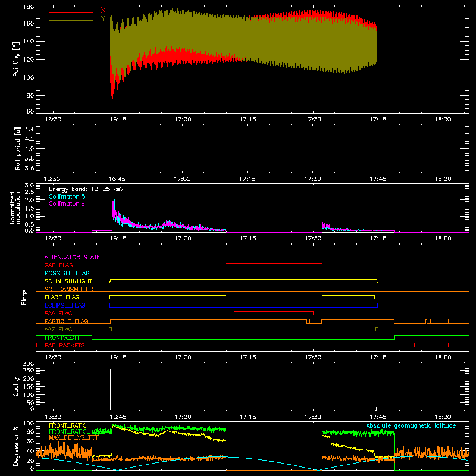
Task: Click 16:30 tick label under modulation plot
Action: point(53,239)
